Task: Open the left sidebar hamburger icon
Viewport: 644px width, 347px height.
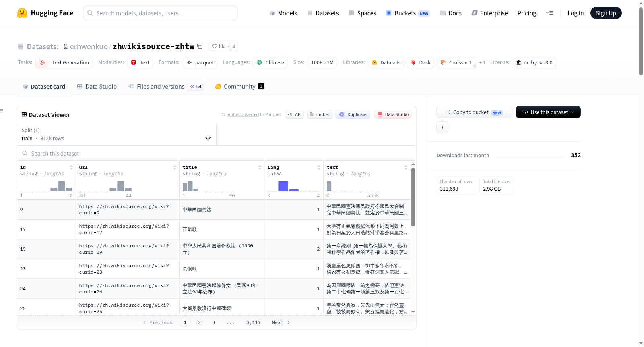Action: pos(2,111)
